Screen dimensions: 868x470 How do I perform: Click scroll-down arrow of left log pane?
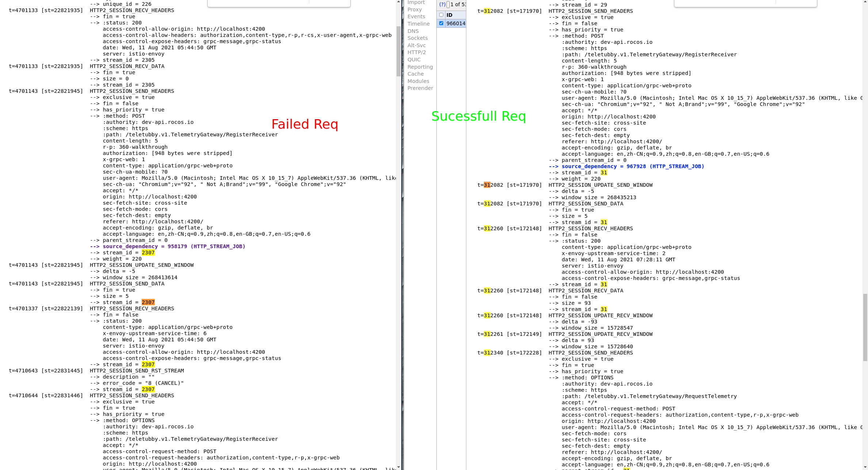pyautogui.click(x=398, y=467)
